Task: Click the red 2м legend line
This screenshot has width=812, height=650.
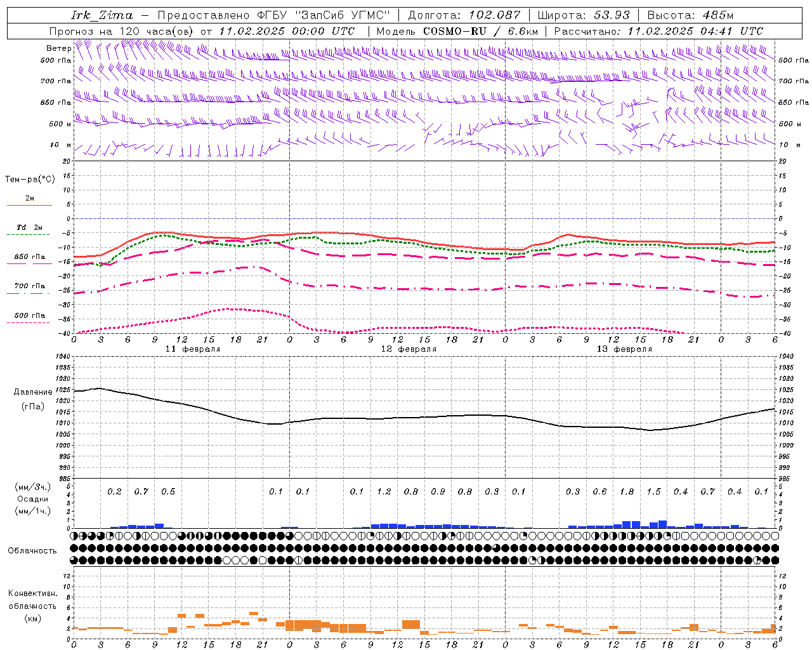Action: pyautogui.click(x=29, y=205)
